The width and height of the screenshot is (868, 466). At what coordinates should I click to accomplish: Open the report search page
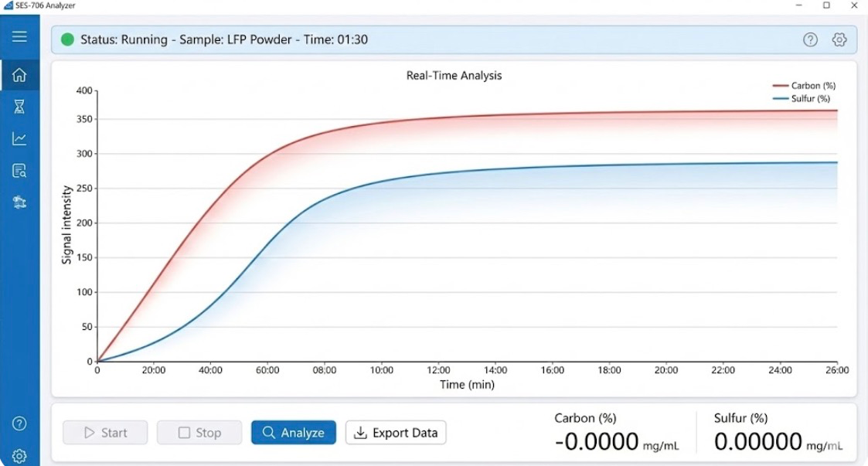click(19, 171)
